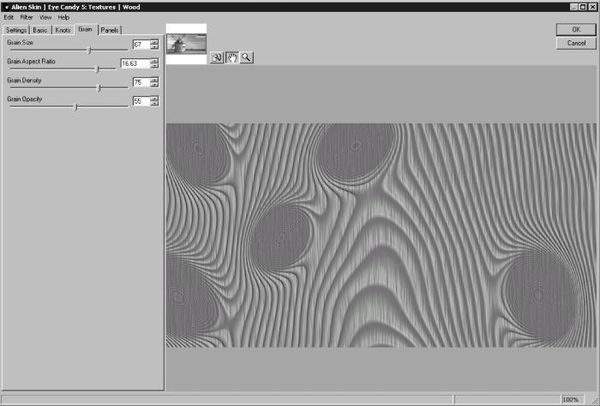Open the Help menu
Screen dimensions: 600x406
pyautogui.click(x=64, y=17)
